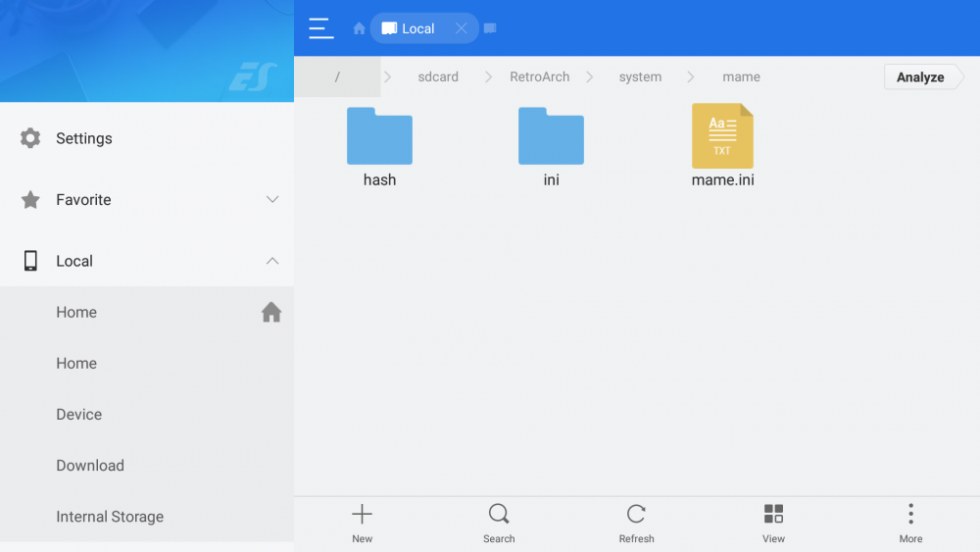Refresh the current folder listing
The image size is (980, 552).
636,523
